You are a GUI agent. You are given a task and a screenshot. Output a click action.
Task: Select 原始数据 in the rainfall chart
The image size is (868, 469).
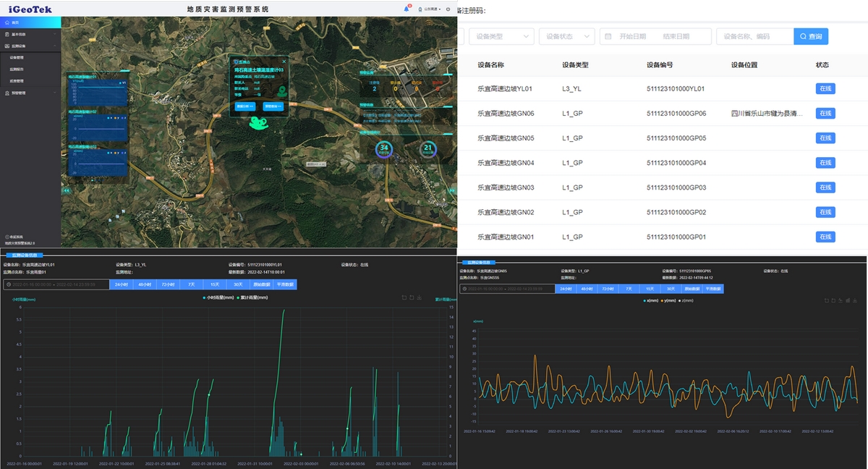tap(261, 284)
